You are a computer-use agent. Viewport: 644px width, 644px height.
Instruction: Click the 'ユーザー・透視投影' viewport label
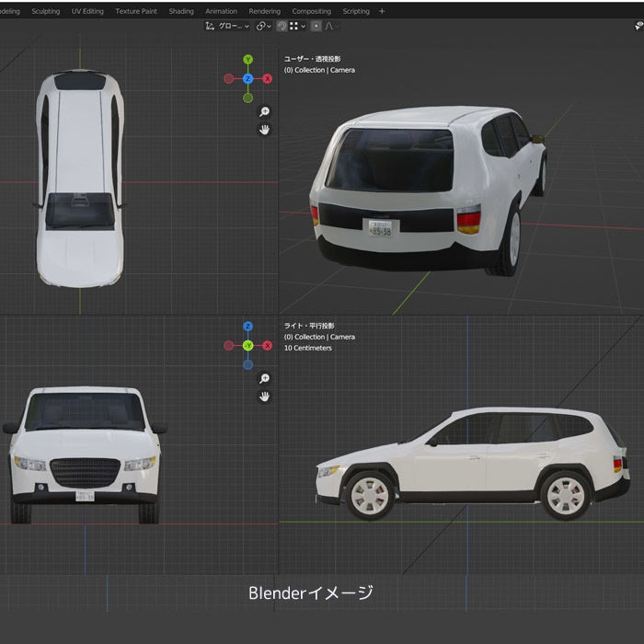click(312, 59)
